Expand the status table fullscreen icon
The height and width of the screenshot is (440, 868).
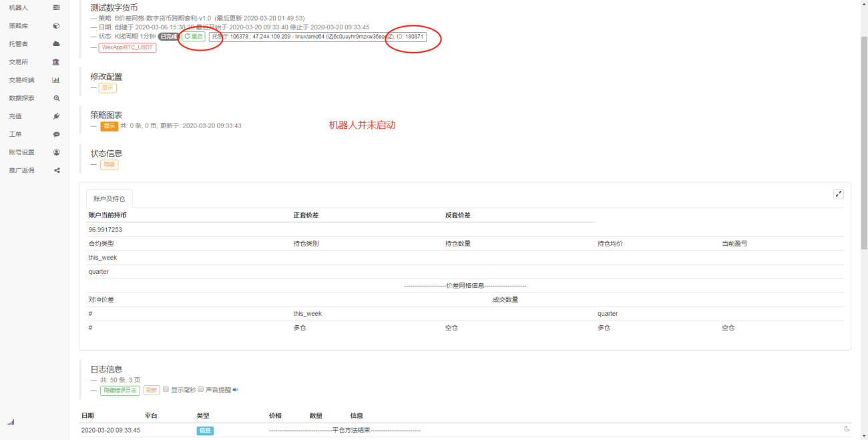click(x=839, y=194)
